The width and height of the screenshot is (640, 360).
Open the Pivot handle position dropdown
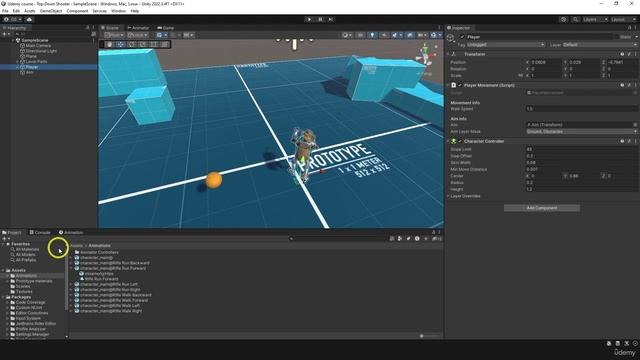[x=114, y=35]
